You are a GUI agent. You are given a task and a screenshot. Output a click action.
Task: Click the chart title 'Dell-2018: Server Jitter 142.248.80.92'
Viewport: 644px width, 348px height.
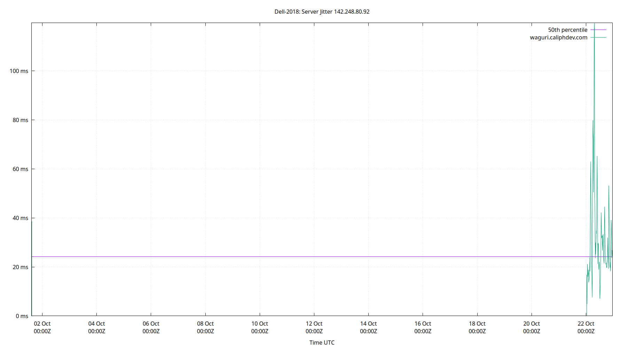[322, 11]
